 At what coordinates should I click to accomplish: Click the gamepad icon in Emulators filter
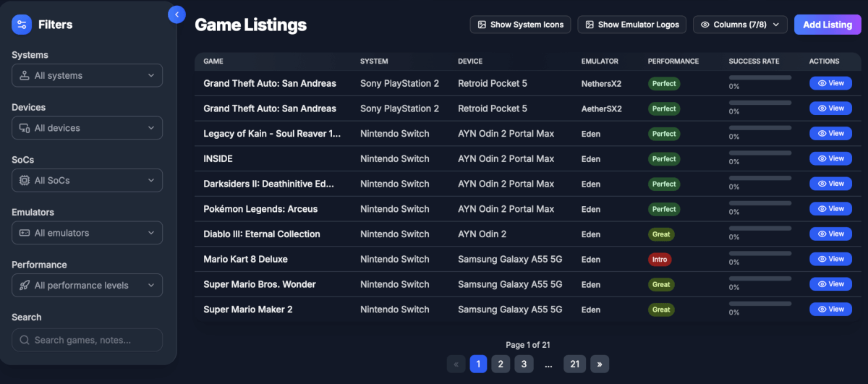point(24,233)
